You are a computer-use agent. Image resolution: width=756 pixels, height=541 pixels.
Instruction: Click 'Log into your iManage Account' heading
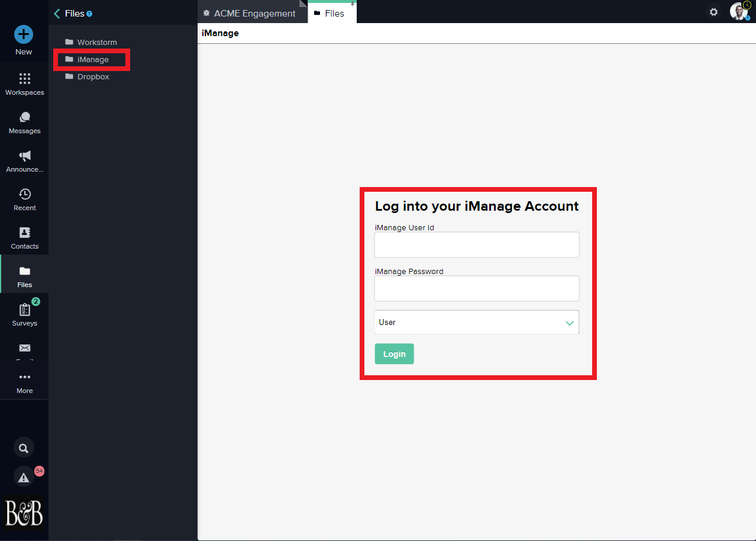point(477,206)
